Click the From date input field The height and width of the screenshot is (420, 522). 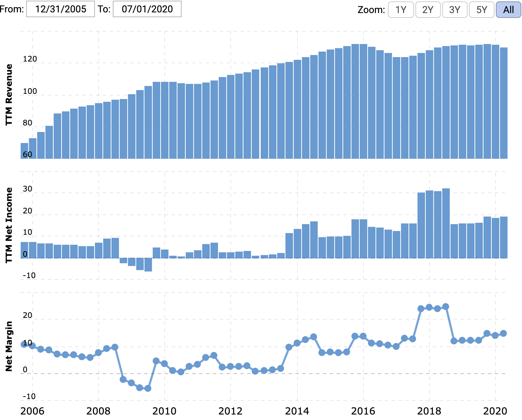61,9
